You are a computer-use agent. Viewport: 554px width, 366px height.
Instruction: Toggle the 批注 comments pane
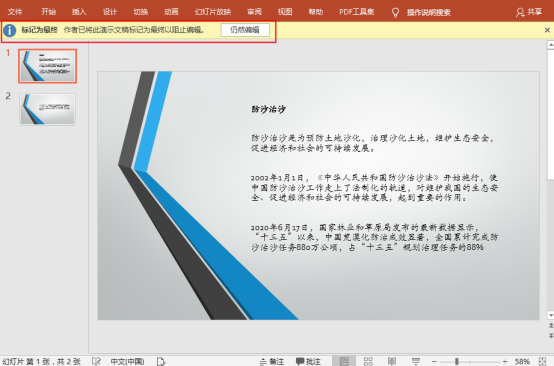[308, 361]
